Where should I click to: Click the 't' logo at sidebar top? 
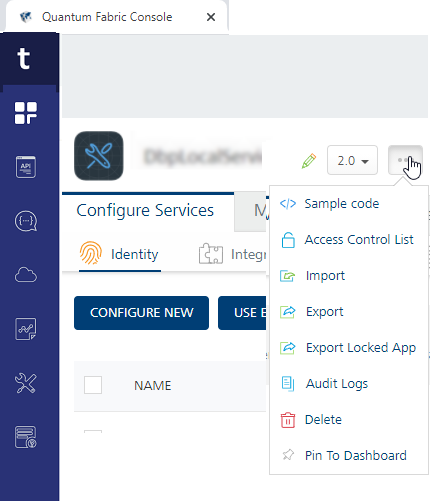[24, 59]
